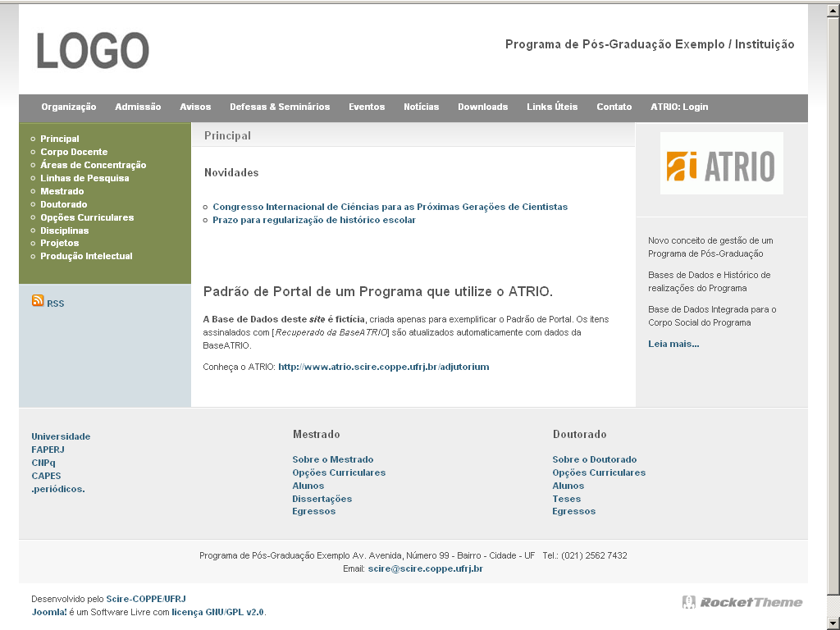Click the LOGO image in header
This screenshot has height=630, width=840.
pos(93,51)
